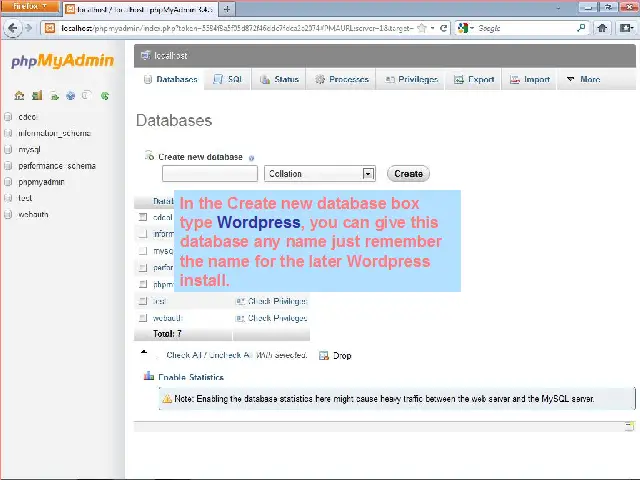This screenshot has width=640, height=480.
Task: Click the mysql database icon in sidebar
Action: (x=8, y=149)
